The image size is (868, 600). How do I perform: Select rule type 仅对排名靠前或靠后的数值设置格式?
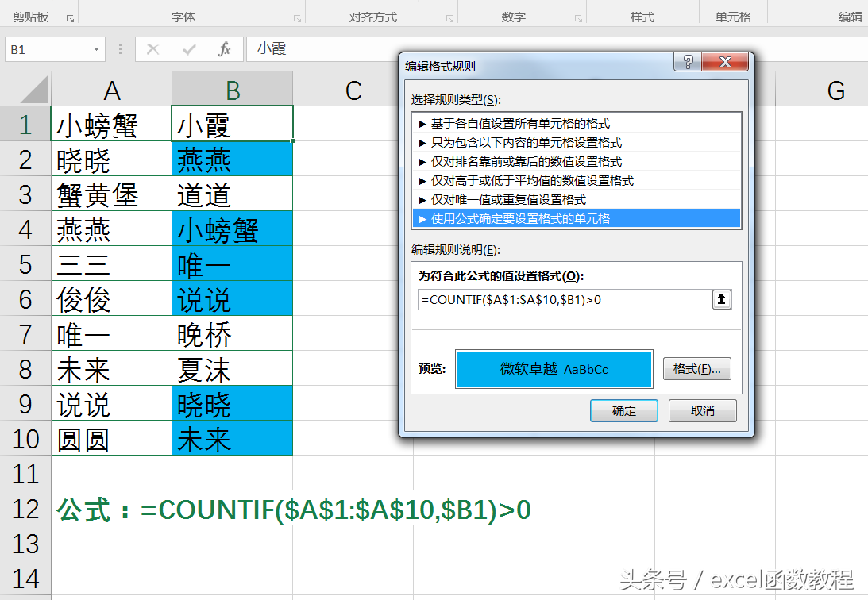pyautogui.click(x=577, y=161)
